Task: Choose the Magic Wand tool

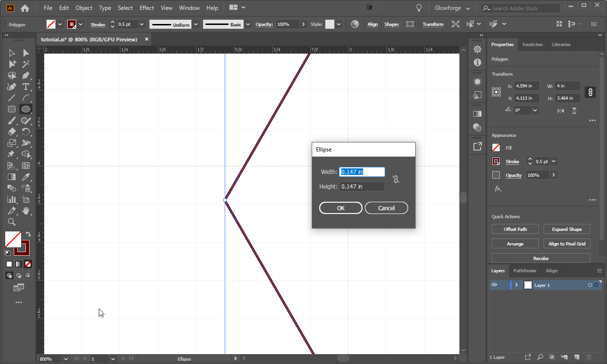Action: [x=26, y=64]
